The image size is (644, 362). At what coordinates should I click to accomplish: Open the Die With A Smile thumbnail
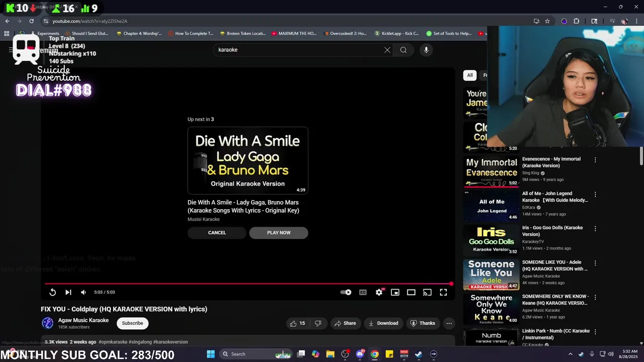[248, 160]
